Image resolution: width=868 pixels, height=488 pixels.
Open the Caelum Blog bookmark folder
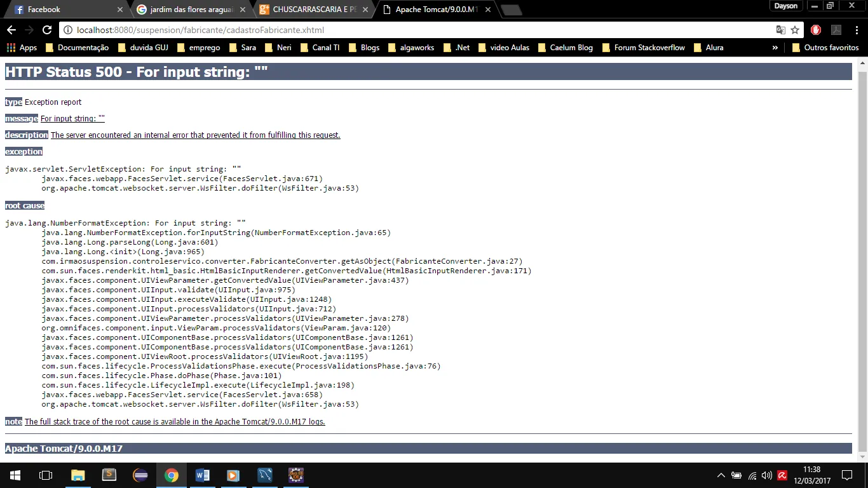pyautogui.click(x=565, y=48)
